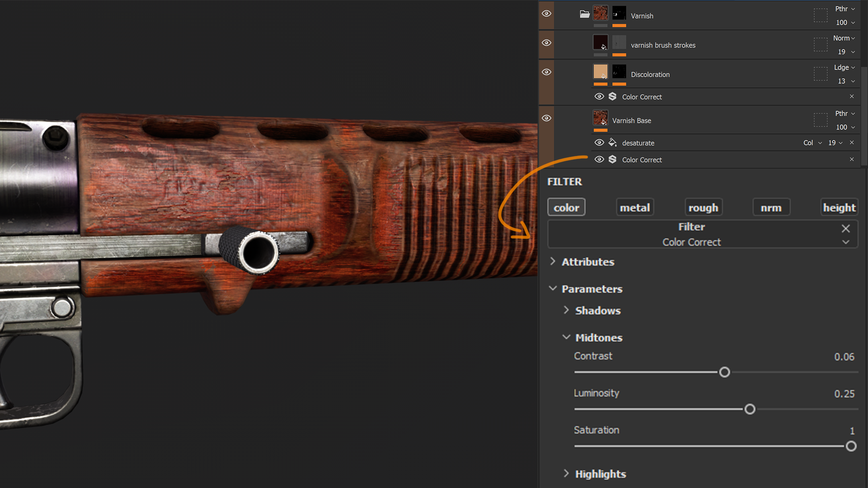Open the Ldge blend mode dropdown on Discoloration

844,67
